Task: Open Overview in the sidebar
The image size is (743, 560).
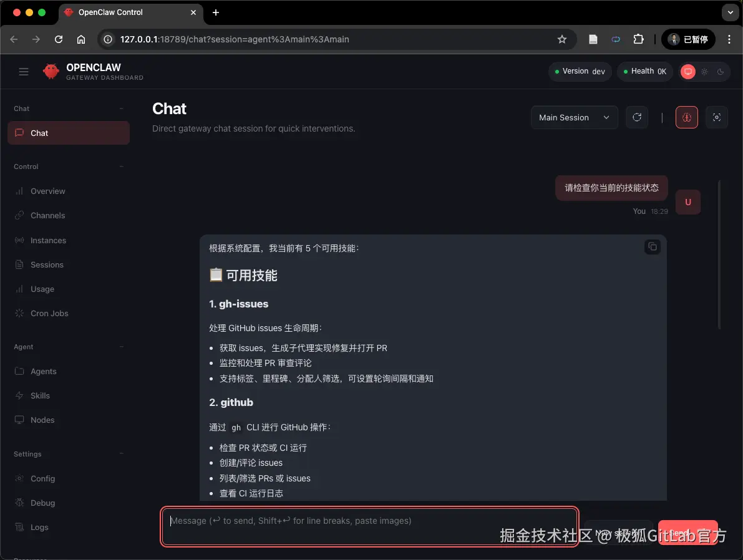Action: (x=69, y=191)
